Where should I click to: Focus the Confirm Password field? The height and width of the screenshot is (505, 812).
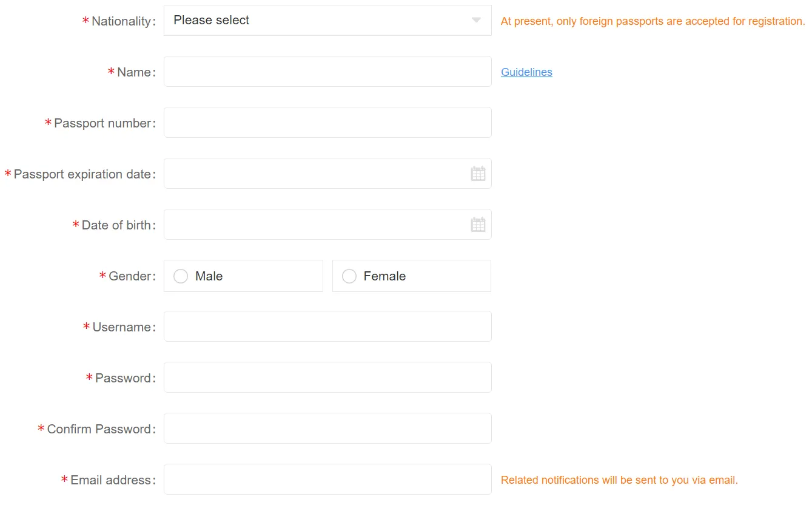[x=327, y=429]
